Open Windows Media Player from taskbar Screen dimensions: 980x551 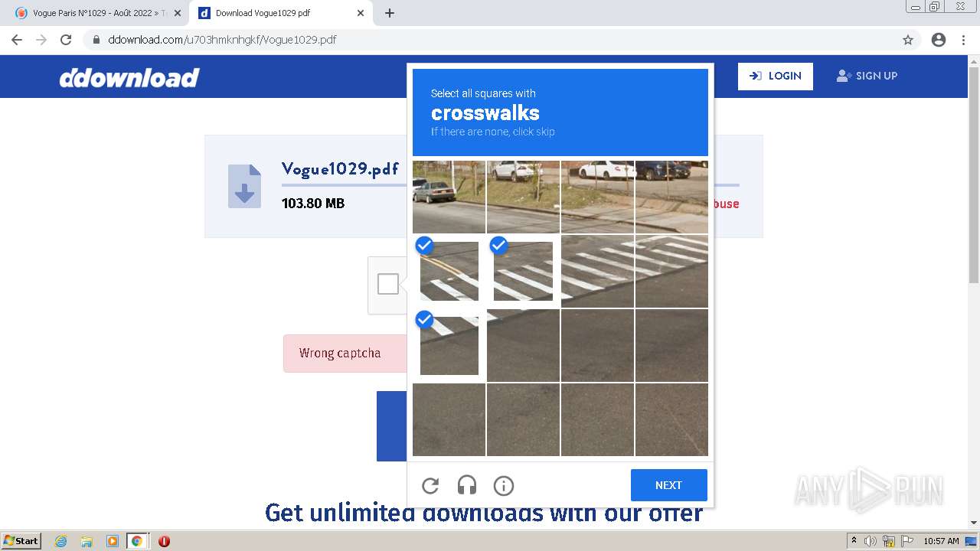tap(112, 541)
